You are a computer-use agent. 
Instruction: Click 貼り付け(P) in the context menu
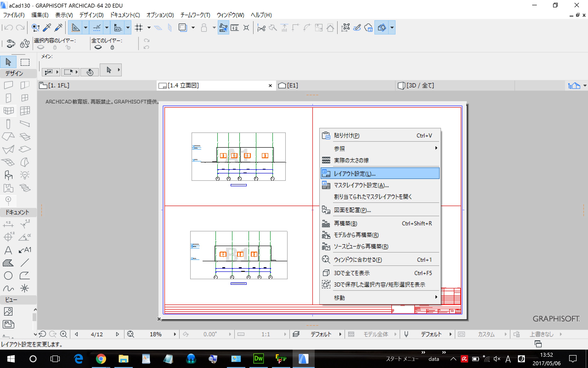coord(380,135)
